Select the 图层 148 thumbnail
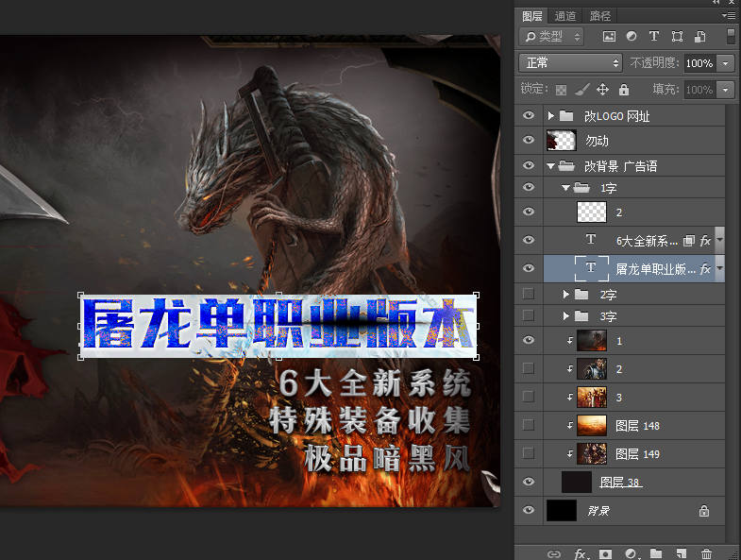The image size is (741, 560). point(592,426)
